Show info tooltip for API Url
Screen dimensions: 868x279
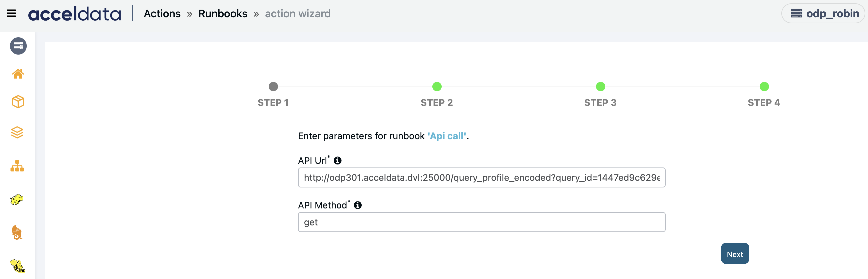tap(338, 160)
